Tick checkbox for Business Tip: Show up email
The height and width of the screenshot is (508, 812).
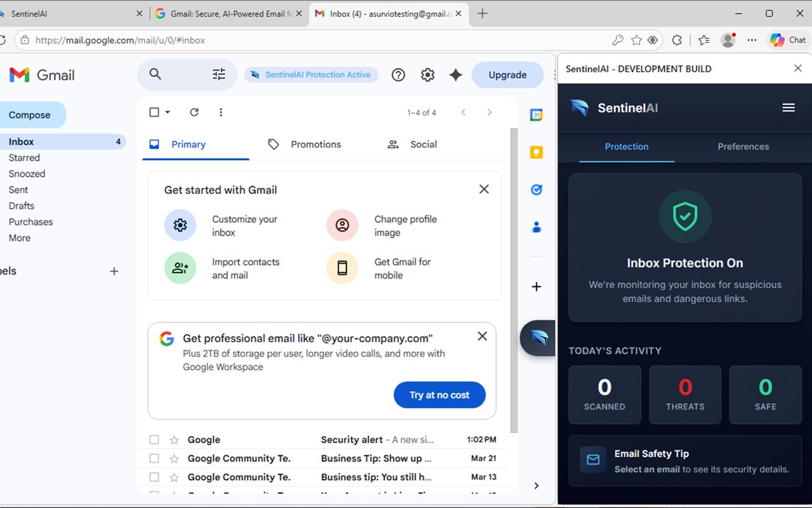pos(154,458)
